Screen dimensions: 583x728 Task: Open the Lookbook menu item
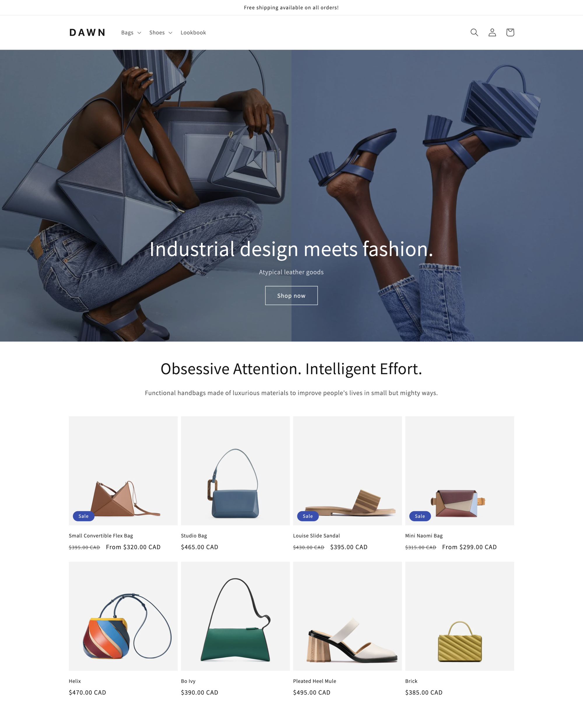coord(193,32)
